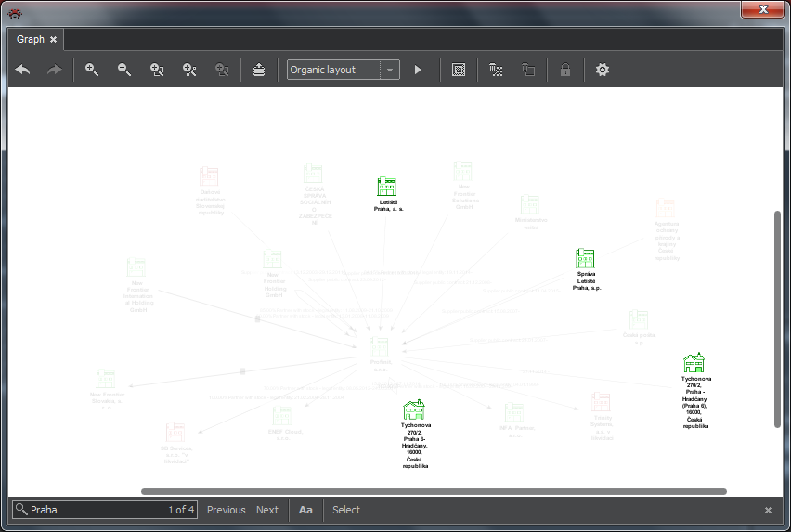Run the layout with the play button
Viewport: 791px width, 532px height.
click(x=418, y=70)
